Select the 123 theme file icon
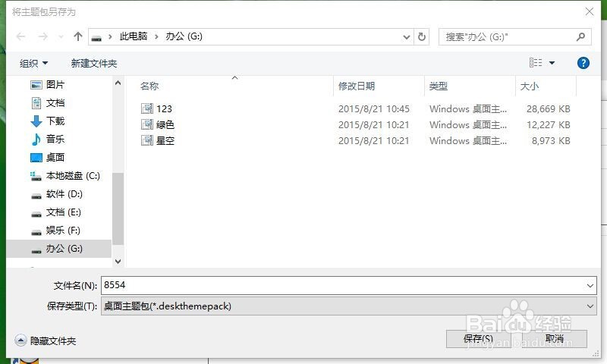Screen dimensions: 607x364 pyautogui.click(x=147, y=108)
